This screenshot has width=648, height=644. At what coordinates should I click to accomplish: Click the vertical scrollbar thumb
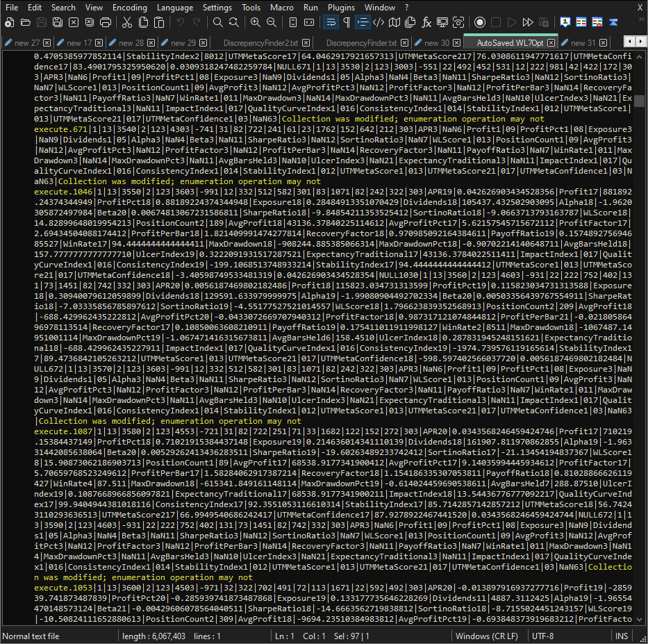click(639, 101)
